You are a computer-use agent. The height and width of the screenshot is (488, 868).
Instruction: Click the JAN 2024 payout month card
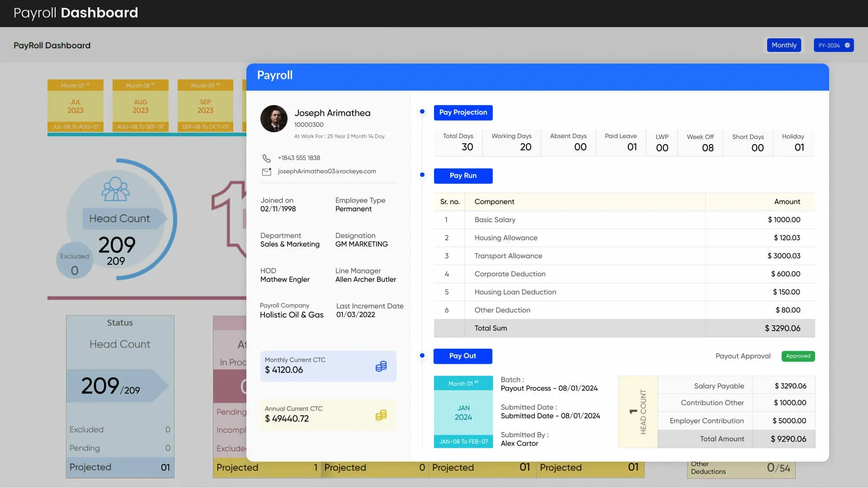coord(463,412)
